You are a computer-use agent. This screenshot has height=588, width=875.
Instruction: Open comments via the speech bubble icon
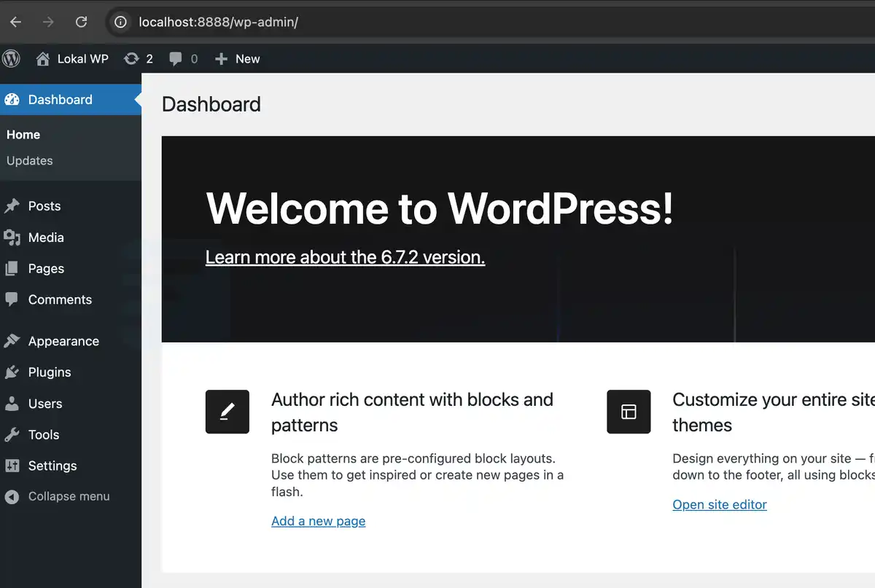pyautogui.click(x=177, y=58)
